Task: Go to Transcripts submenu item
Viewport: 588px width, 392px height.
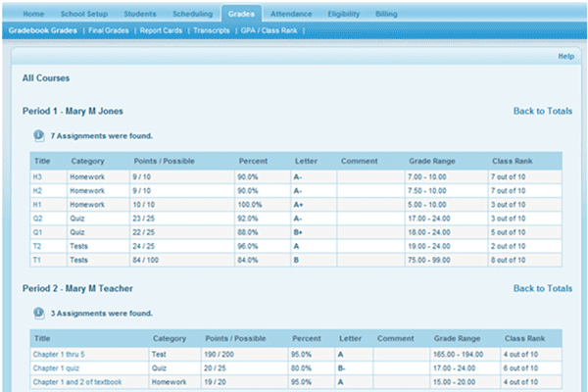Action: coord(213,31)
